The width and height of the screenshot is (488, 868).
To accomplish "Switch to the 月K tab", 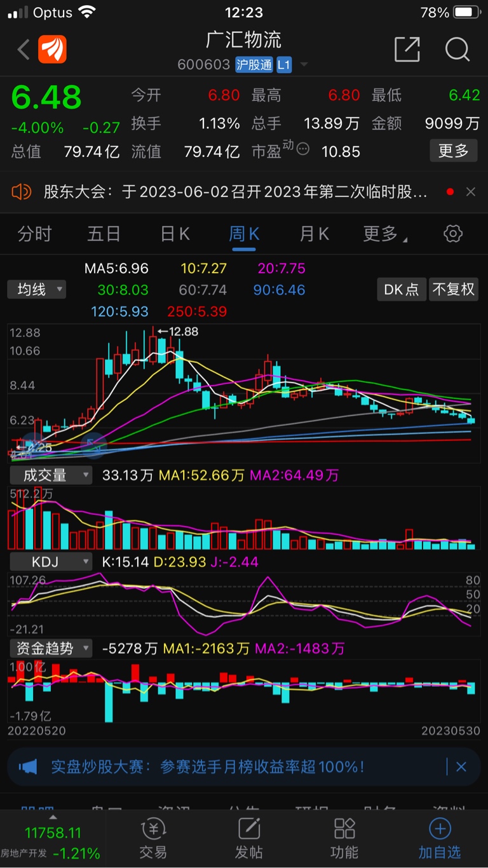I will (314, 234).
